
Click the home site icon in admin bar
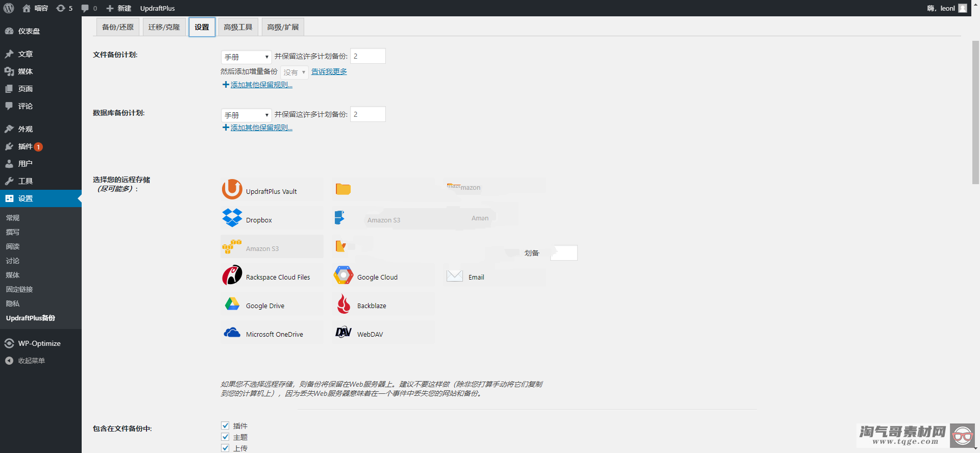point(27,8)
